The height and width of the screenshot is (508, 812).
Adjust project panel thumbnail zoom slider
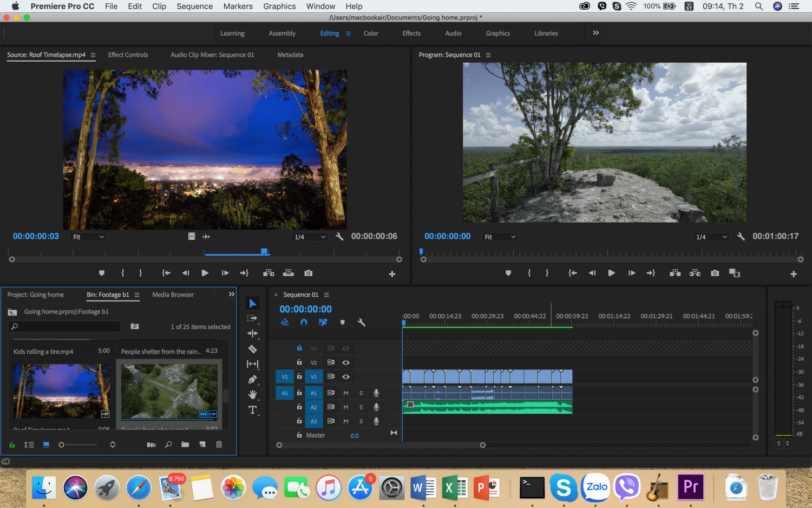point(78,445)
